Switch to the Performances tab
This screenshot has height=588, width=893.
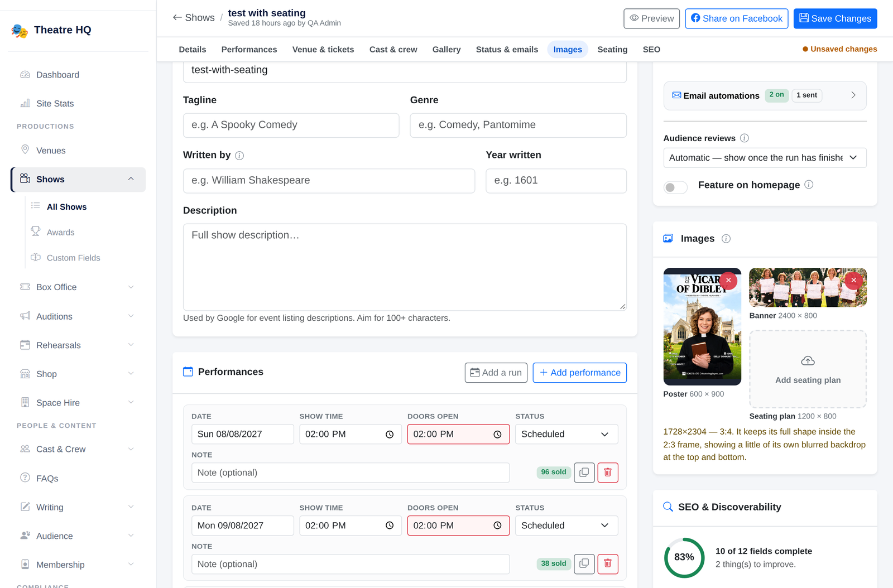pos(249,50)
